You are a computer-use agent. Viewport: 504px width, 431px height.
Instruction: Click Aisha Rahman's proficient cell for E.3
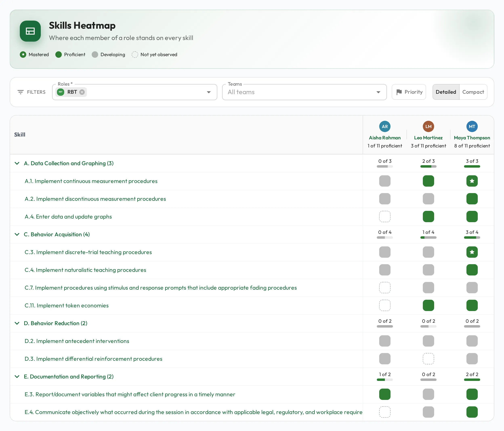tap(385, 394)
